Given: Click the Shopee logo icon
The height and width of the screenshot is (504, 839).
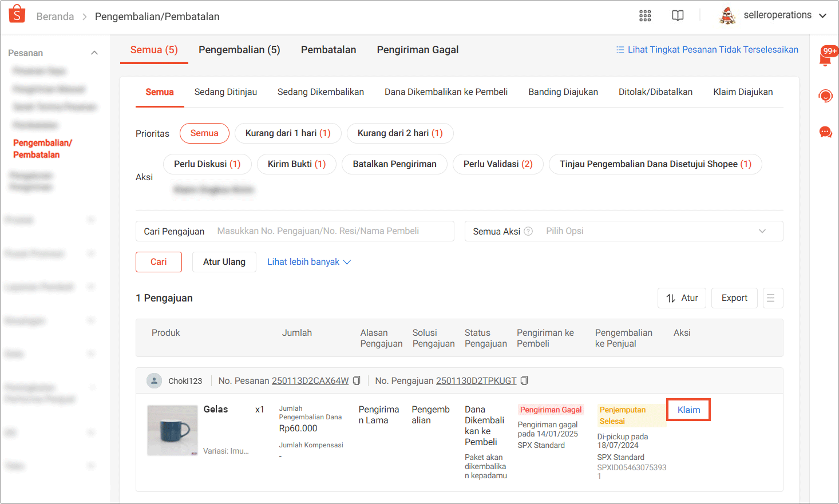Looking at the screenshot, I should pyautogui.click(x=17, y=14).
